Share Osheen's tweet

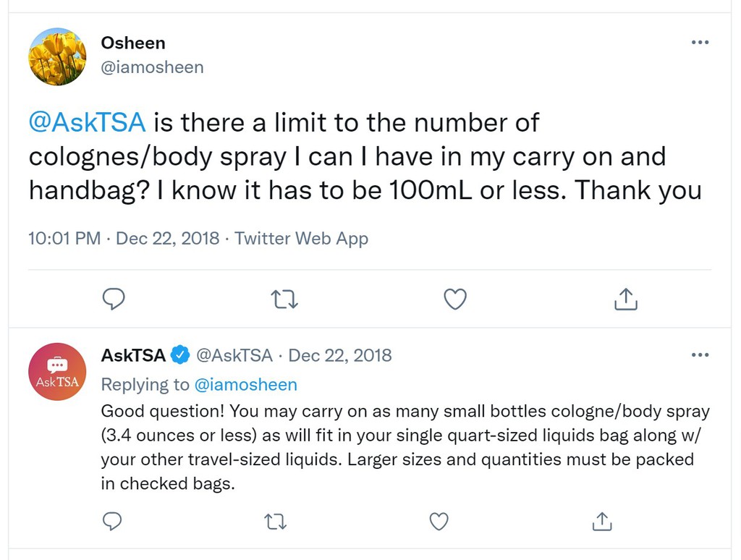625,298
